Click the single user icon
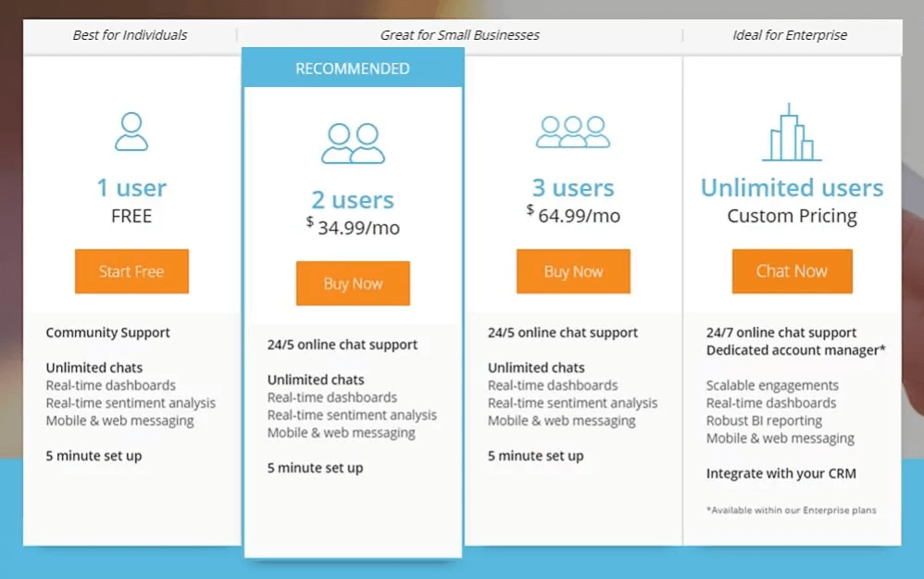 click(x=131, y=132)
